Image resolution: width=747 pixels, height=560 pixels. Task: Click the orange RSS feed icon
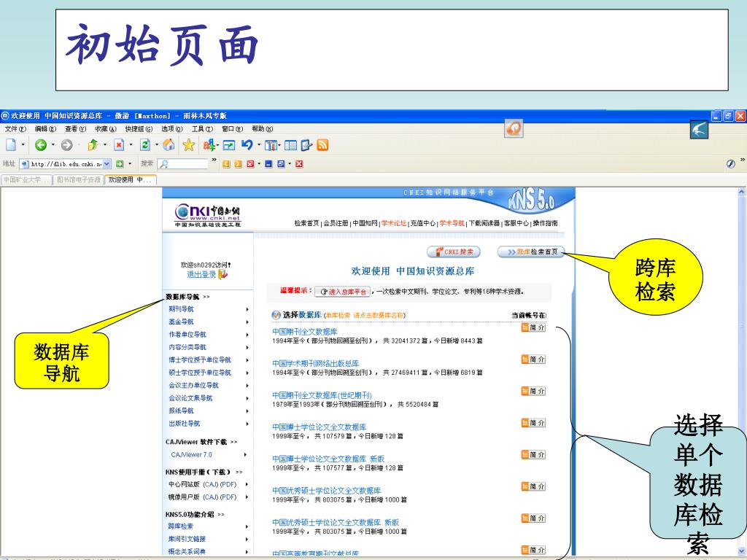click(x=322, y=145)
